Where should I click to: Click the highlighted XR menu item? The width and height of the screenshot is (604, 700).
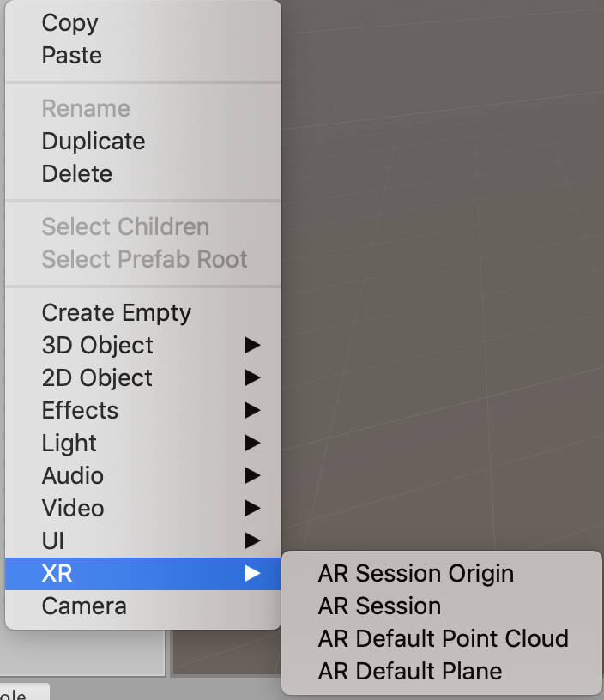57,574
